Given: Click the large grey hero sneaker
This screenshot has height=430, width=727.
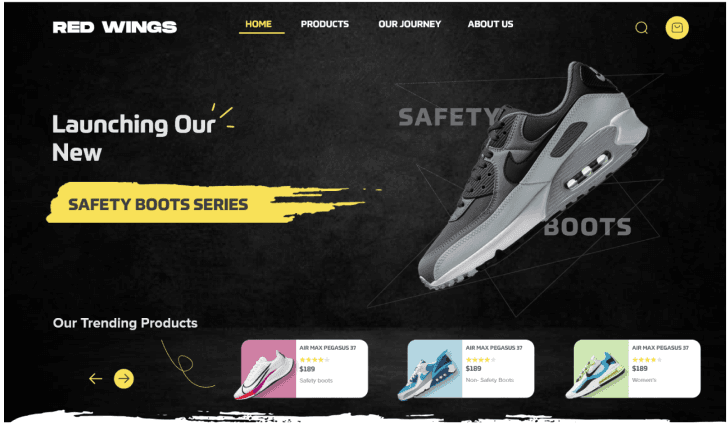Looking at the screenshot, I should click(533, 174).
